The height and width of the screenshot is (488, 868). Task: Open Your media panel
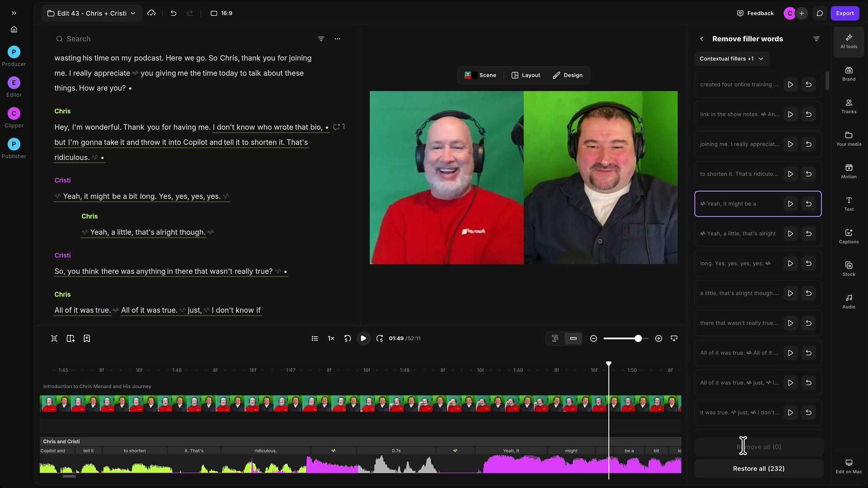(x=848, y=139)
